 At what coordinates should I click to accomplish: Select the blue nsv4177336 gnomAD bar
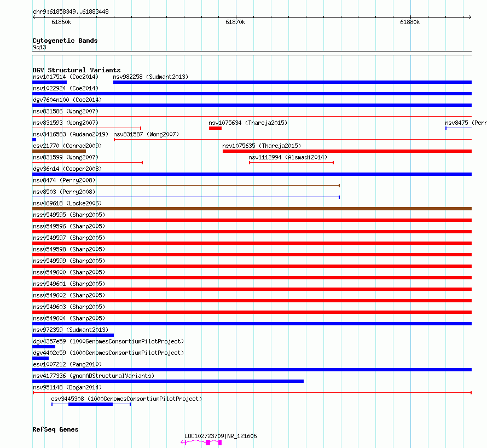[x=168, y=381]
